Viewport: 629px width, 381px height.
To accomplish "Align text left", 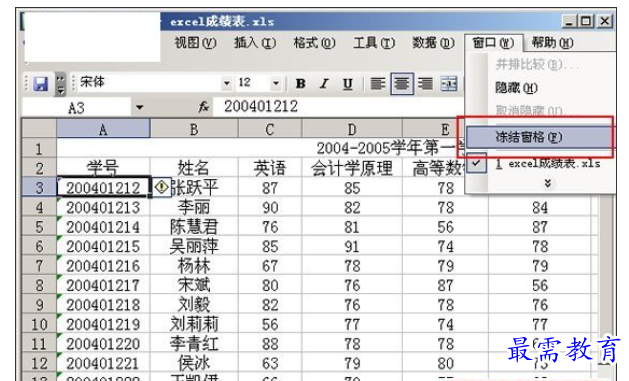I will (378, 84).
